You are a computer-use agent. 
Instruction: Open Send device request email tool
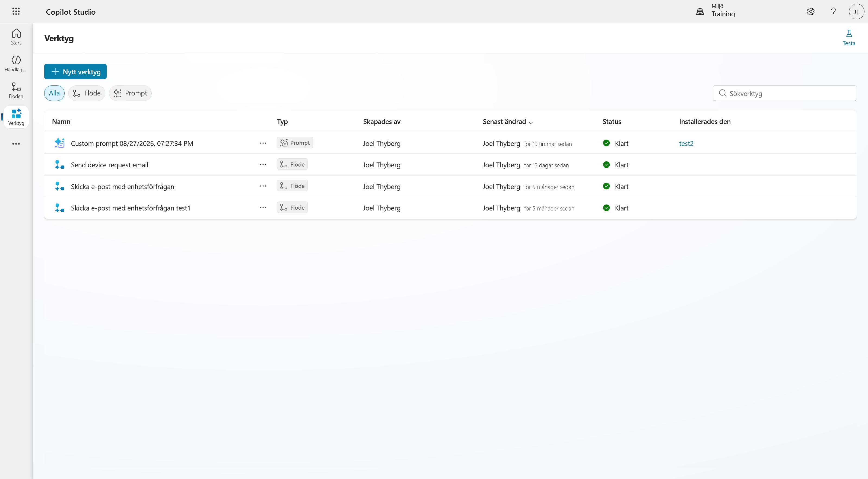point(110,165)
